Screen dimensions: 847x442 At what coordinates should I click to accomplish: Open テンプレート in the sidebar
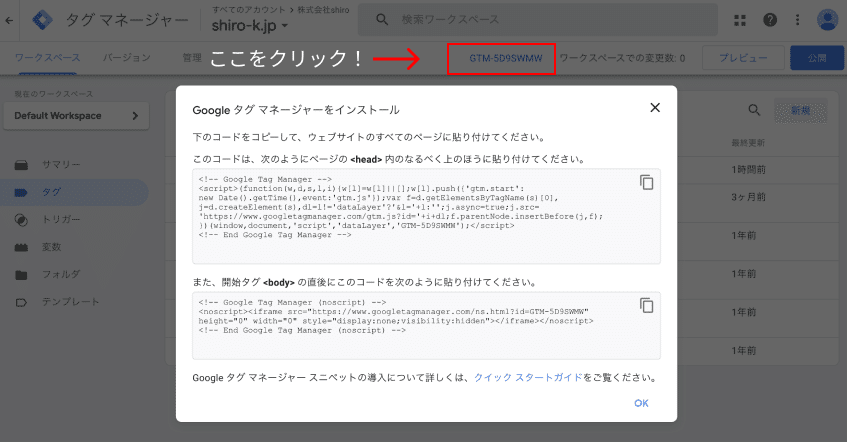click(71, 302)
